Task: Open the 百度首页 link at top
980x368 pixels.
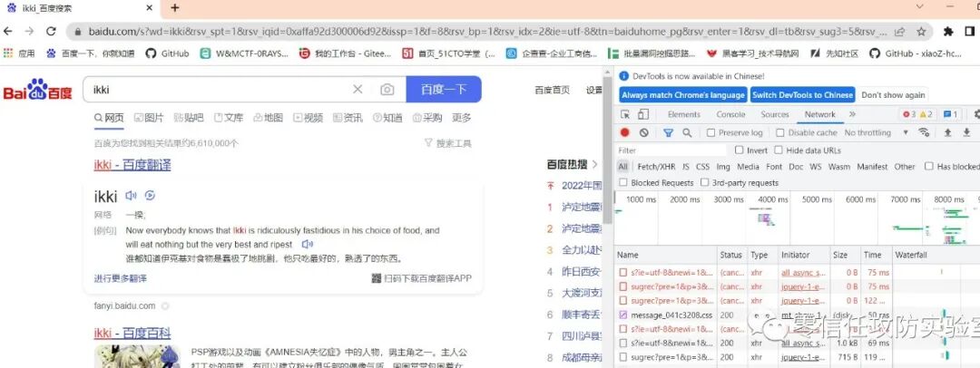Action: 553,90
